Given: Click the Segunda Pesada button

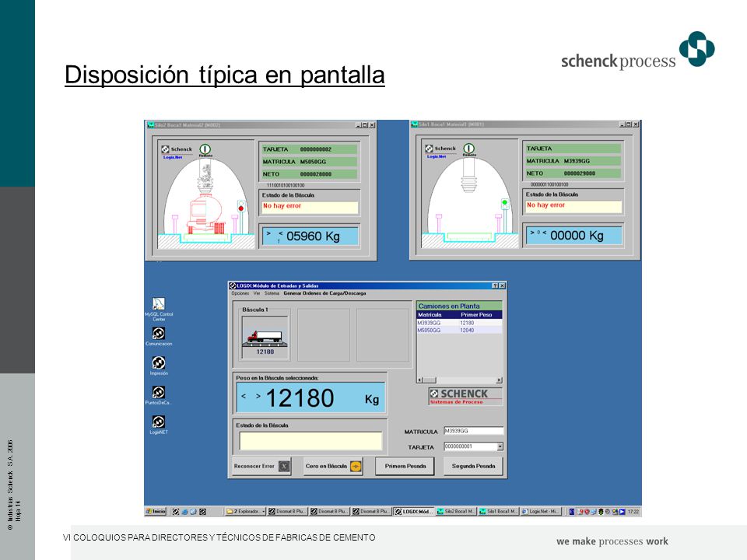Looking at the screenshot, I should tap(473, 466).
